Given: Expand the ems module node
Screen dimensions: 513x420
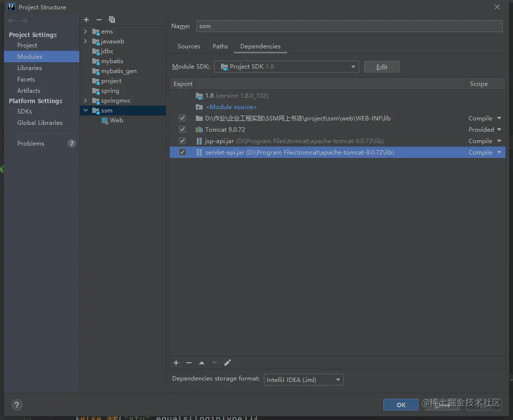Looking at the screenshot, I should [x=85, y=32].
